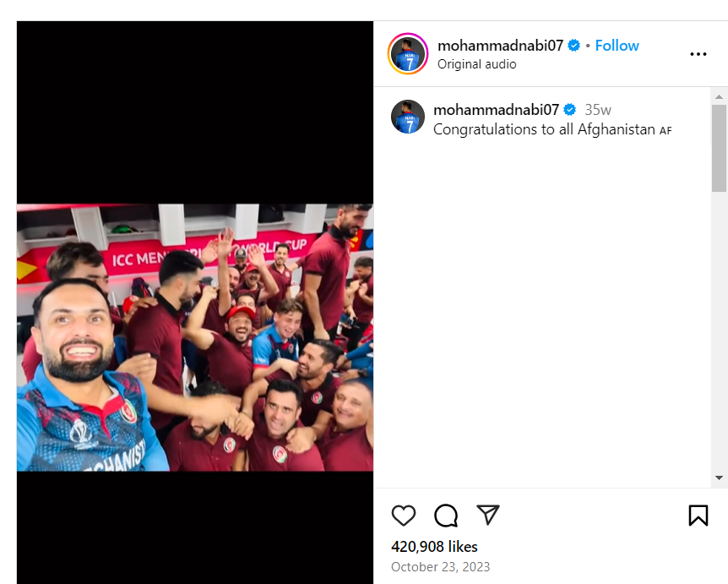The width and height of the screenshot is (728, 584).
Task: Open the three-dot more options menu
Action: click(698, 54)
